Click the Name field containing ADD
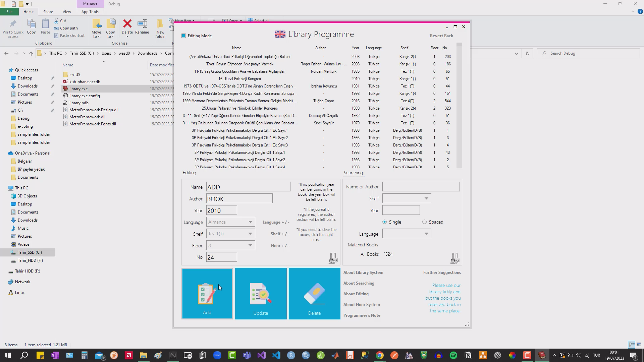Image resolution: width=644 pixels, height=362 pixels. tap(248, 187)
